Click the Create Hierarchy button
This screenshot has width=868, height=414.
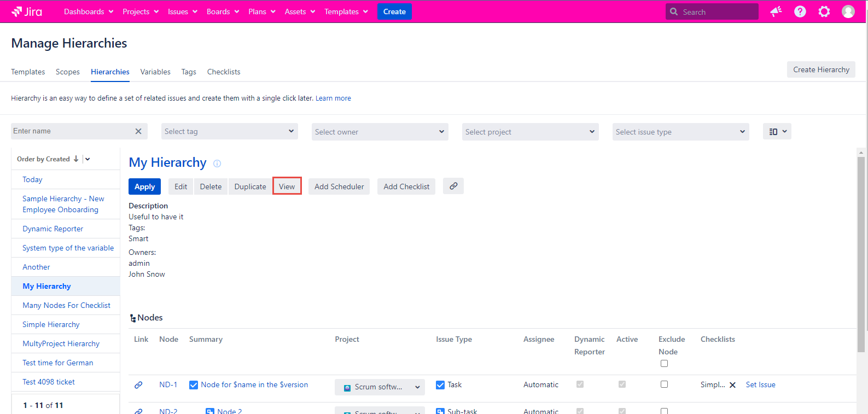click(820, 69)
